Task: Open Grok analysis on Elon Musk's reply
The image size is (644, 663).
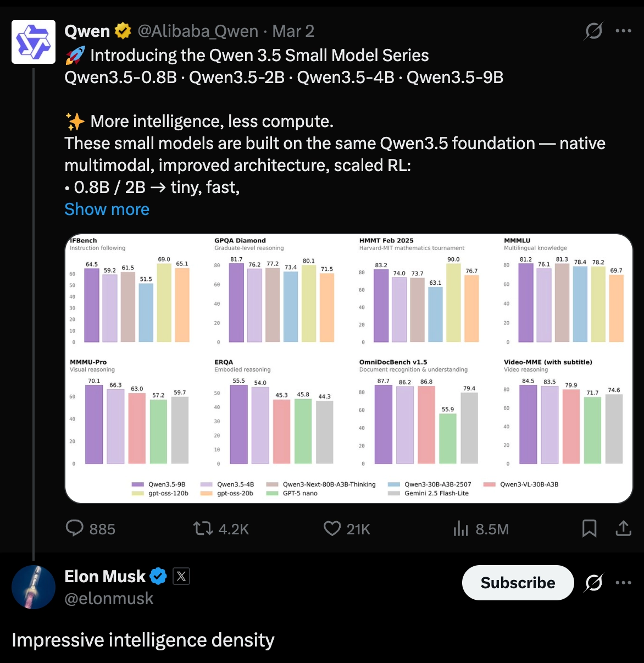Action: (x=593, y=583)
